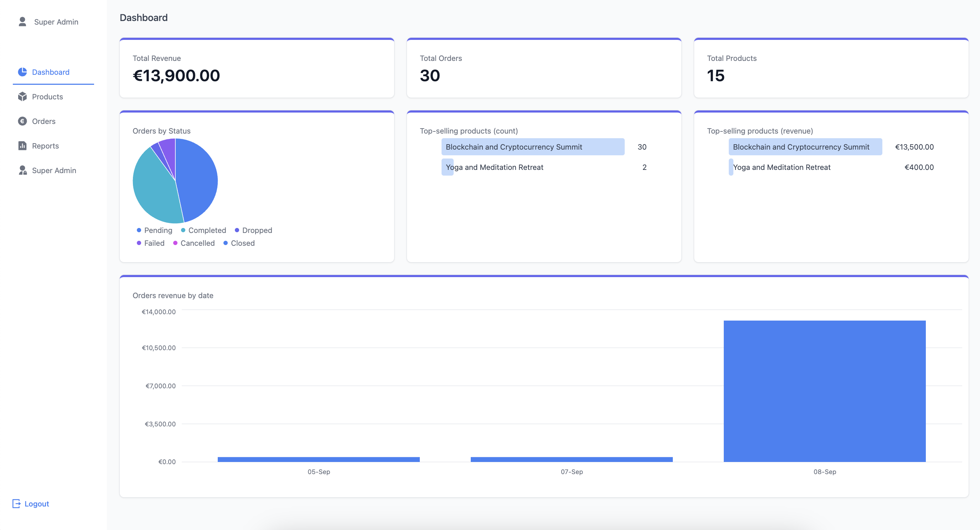Viewport: 980px width, 530px height.
Task: Select the Orders euro icon in sidebar
Action: (22, 121)
